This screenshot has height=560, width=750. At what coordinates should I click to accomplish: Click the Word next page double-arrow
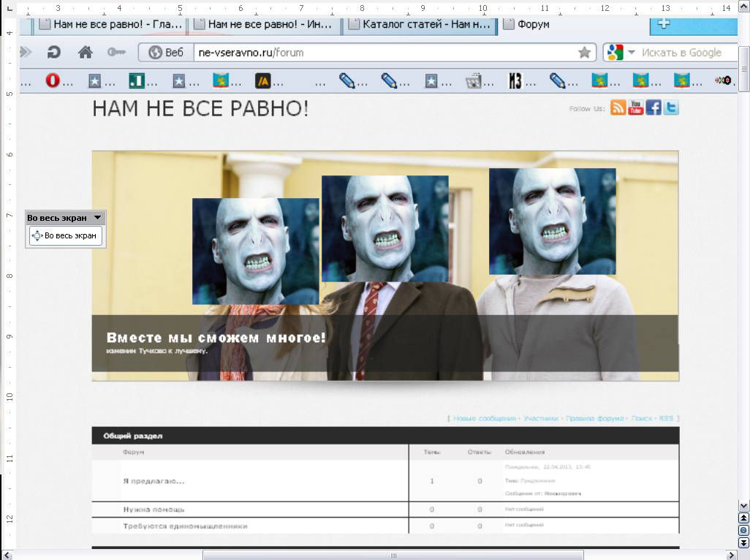[x=743, y=542]
